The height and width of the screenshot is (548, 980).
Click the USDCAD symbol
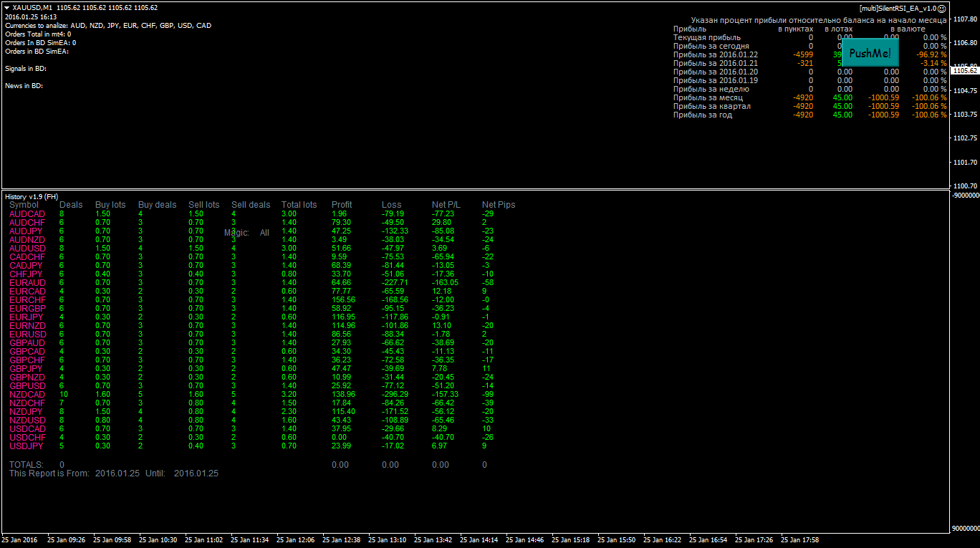27,428
